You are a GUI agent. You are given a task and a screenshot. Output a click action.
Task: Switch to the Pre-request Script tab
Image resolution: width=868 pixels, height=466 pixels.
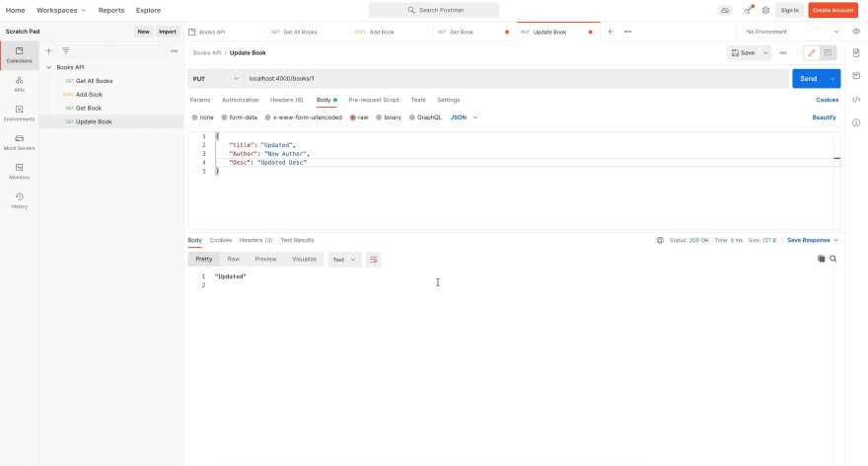pos(374,100)
